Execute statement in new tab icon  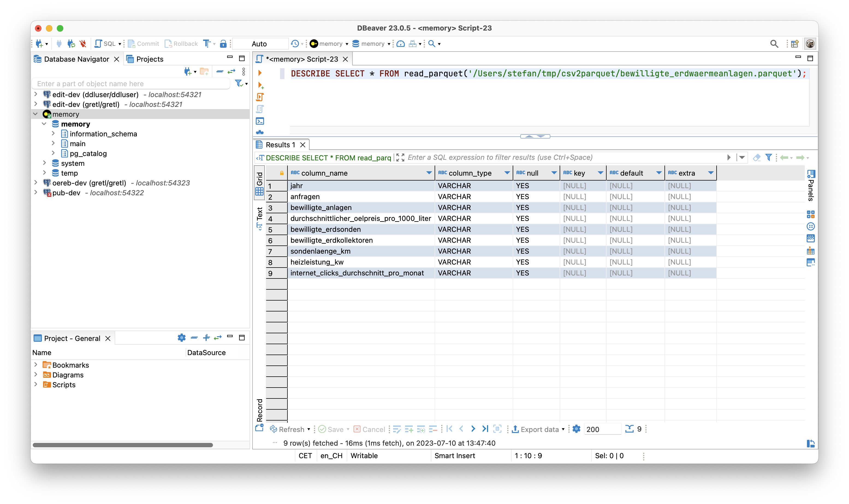point(260,85)
